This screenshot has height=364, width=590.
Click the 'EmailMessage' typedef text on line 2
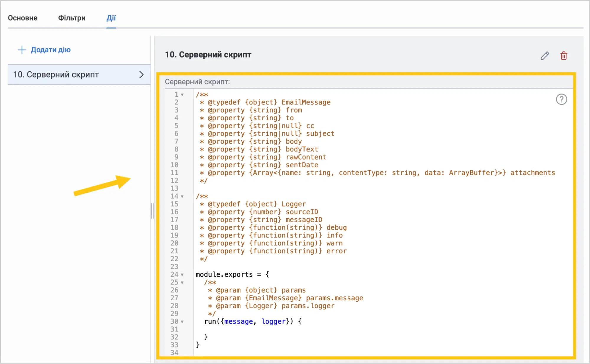pyautogui.click(x=306, y=102)
